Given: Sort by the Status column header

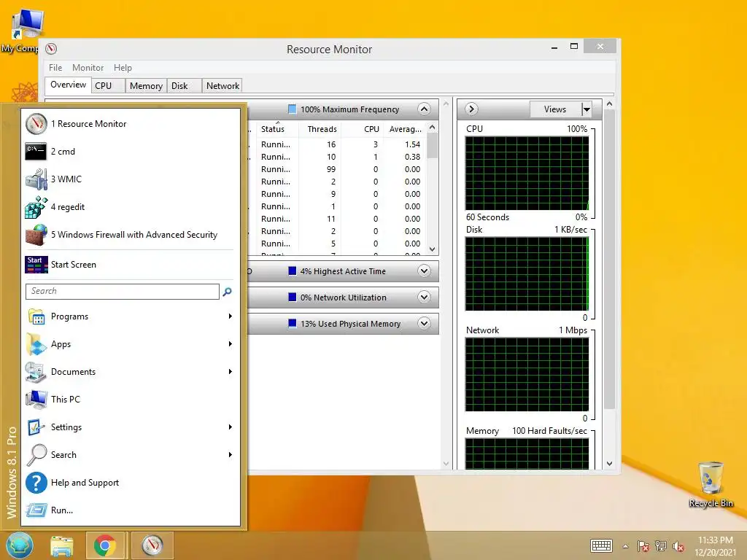Looking at the screenshot, I should pos(276,129).
